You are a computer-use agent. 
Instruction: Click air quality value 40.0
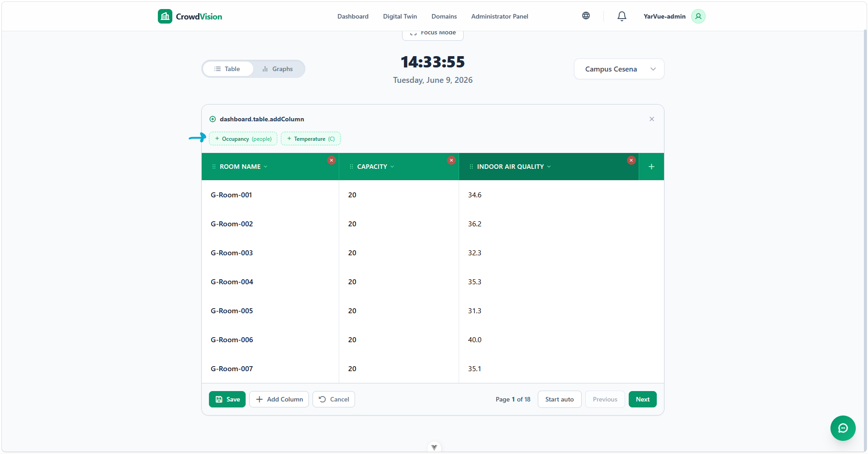tap(474, 340)
